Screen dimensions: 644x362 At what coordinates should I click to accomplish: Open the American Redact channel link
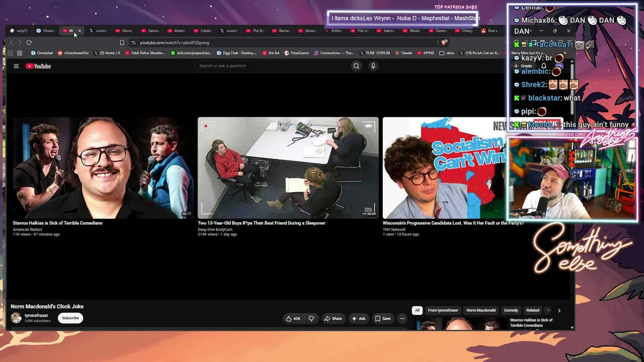28,230
